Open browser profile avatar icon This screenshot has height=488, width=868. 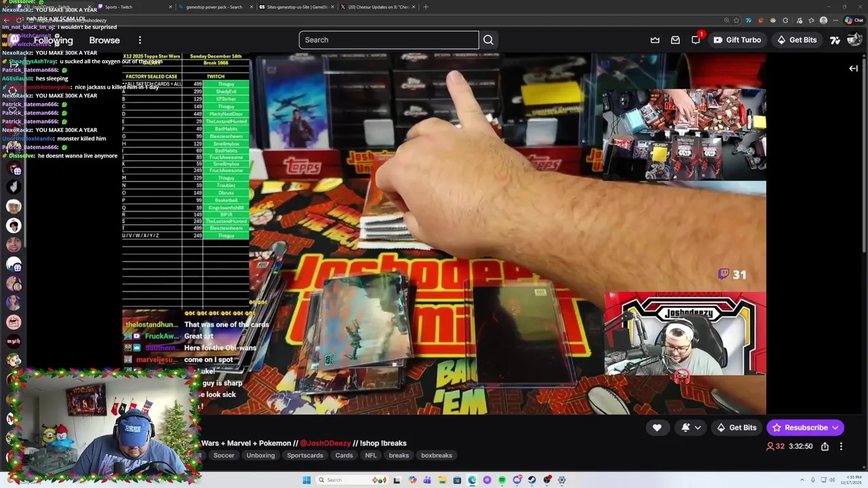coord(823,20)
